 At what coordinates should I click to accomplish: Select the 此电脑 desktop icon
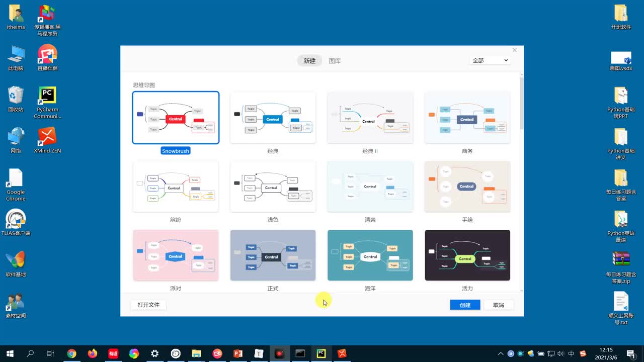pyautogui.click(x=16, y=58)
